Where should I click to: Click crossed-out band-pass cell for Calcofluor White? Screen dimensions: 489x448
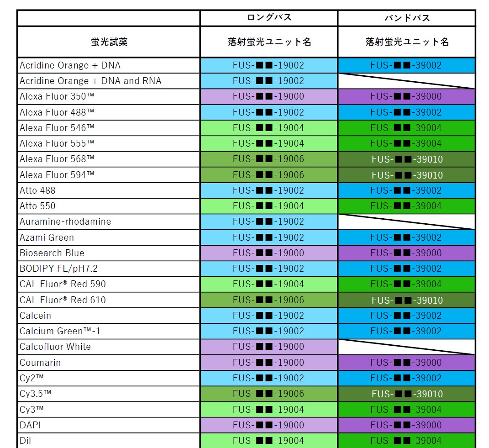407,347
